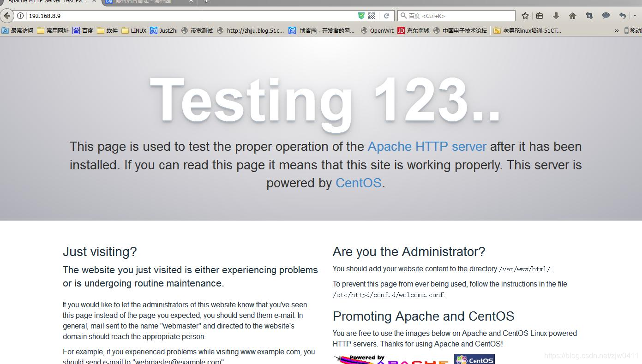Click the Just visiting? heading
The image size is (642, 364).
tap(100, 252)
